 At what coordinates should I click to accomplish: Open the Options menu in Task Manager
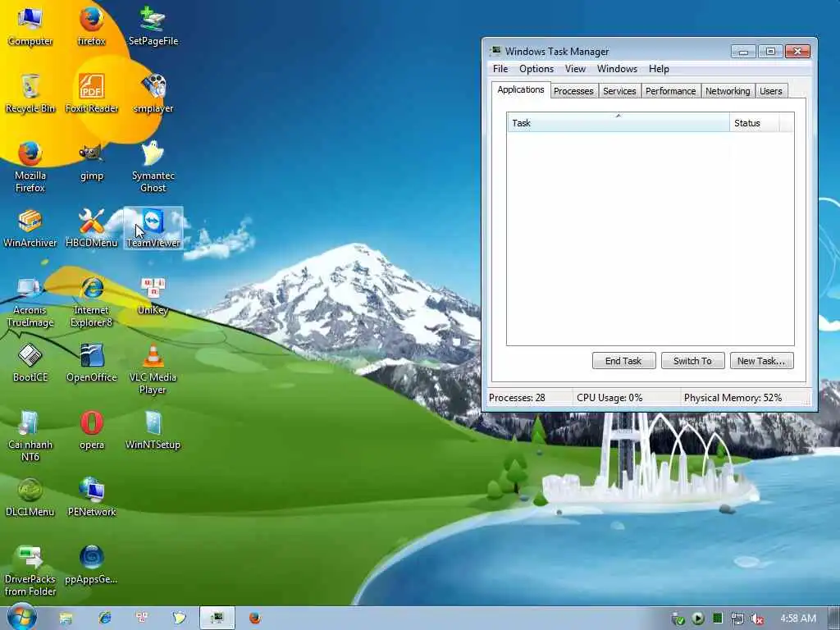[x=536, y=69]
